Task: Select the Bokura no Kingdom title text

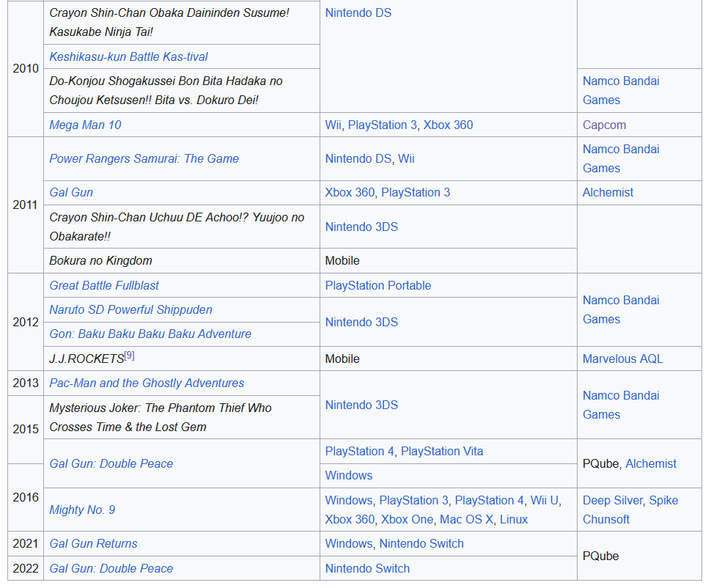Action: (100, 260)
